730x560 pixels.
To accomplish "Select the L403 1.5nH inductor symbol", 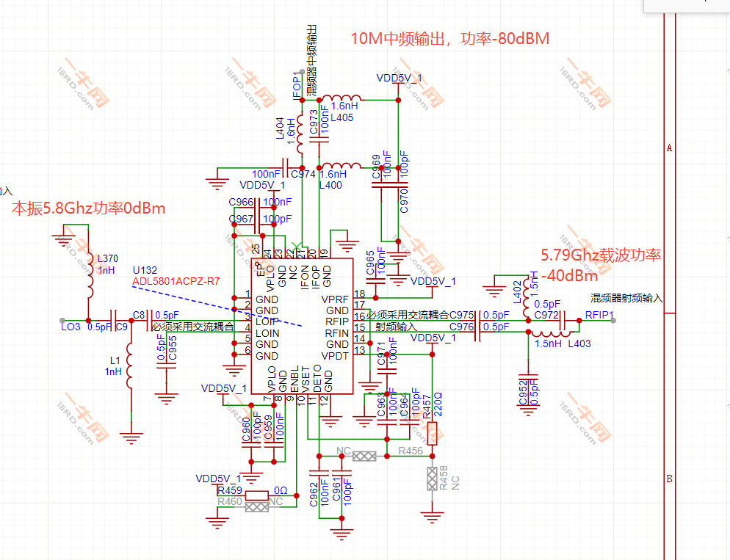I will click(552, 333).
